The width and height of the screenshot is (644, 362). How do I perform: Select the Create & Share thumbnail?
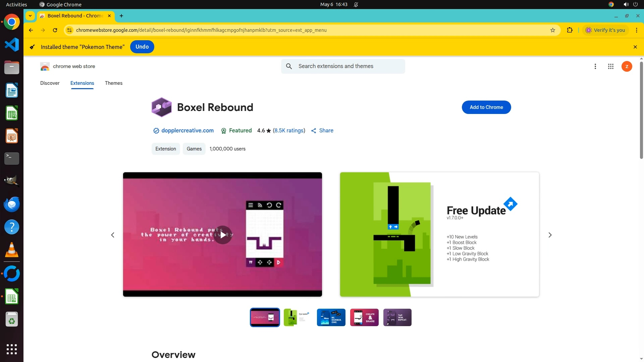click(x=364, y=317)
